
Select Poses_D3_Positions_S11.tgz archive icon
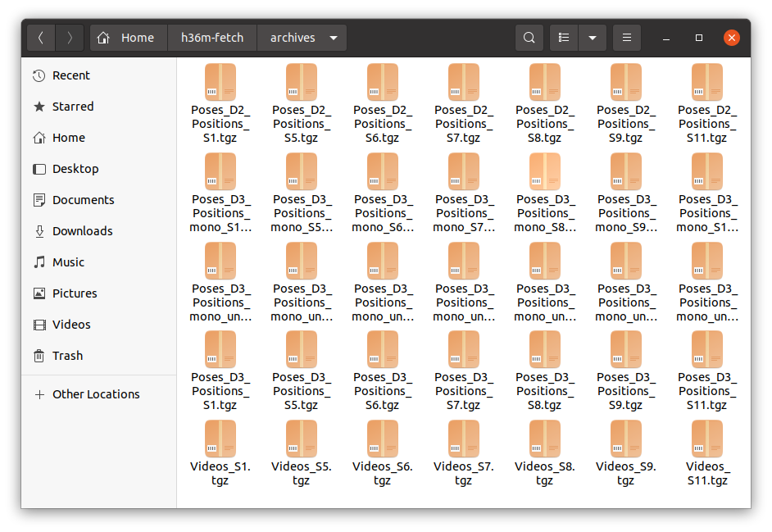(707, 349)
